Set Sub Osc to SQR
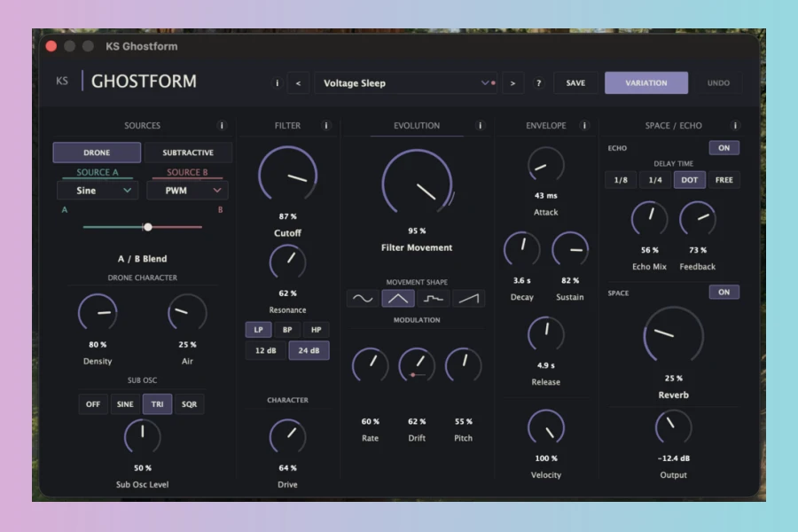798x532 pixels. (x=190, y=404)
